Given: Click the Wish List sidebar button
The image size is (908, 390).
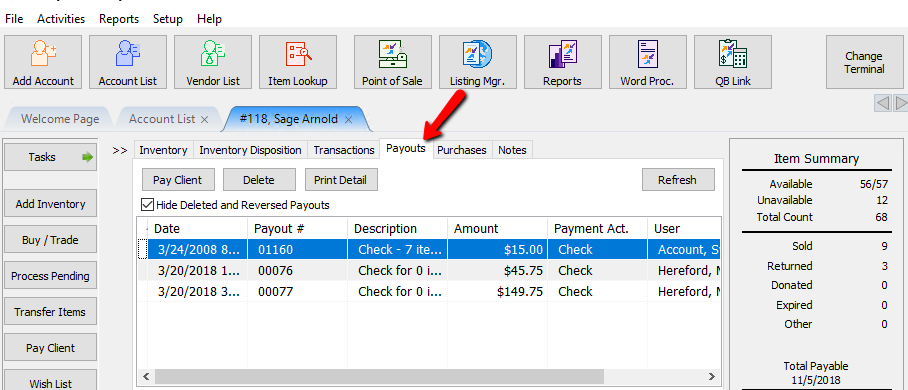Looking at the screenshot, I should tap(50, 380).
